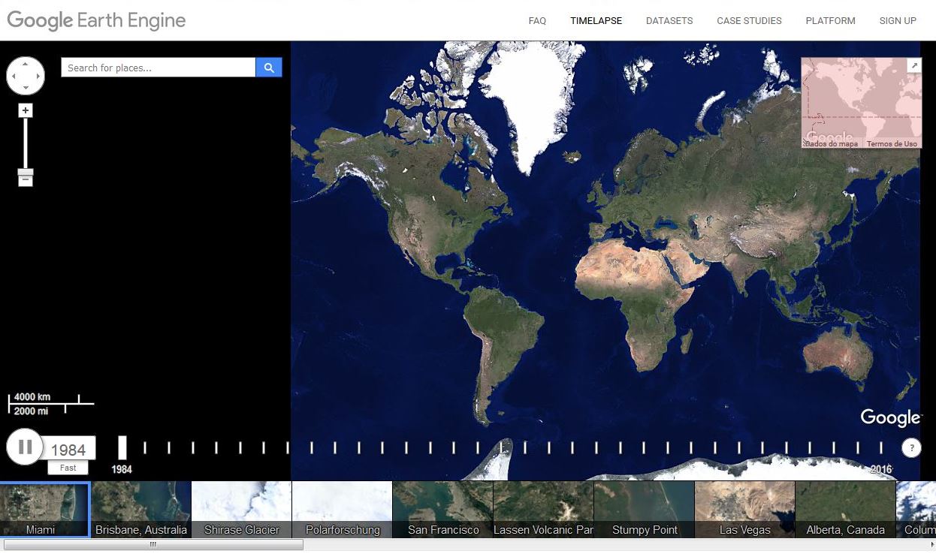Click the SIGN UP link
Screen dimensions: 936x560
click(x=898, y=21)
